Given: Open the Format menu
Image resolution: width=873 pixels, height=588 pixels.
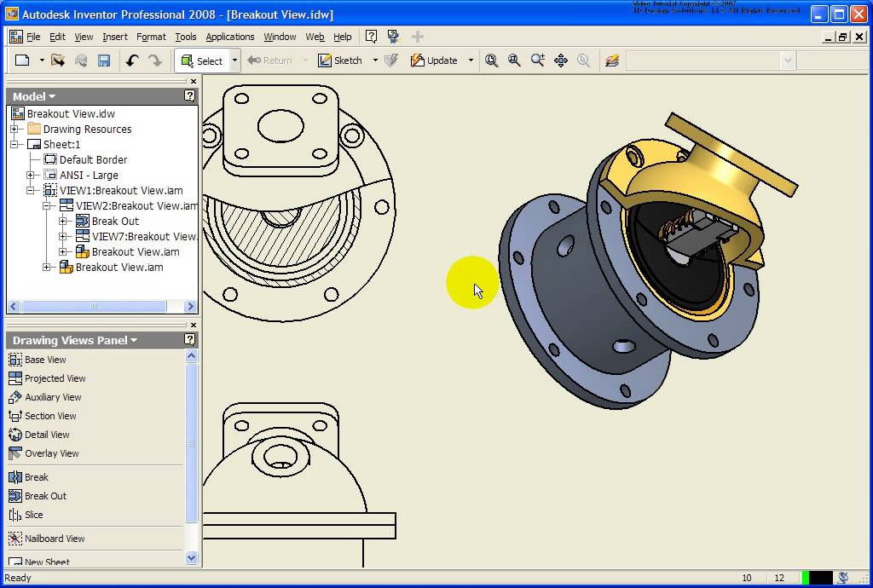Looking at the screenshot, I should click(x=151, y=37).
